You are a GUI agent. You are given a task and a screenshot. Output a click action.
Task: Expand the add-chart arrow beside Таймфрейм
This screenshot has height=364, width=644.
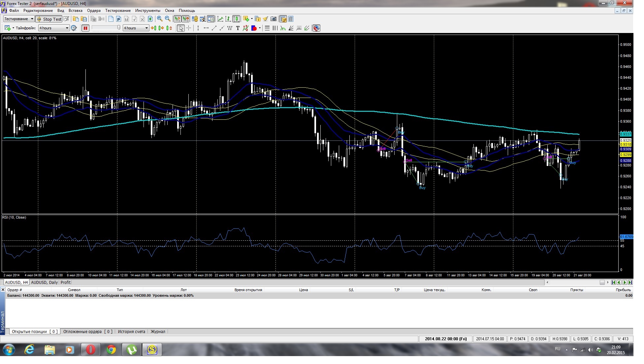(x=13, y=28)
